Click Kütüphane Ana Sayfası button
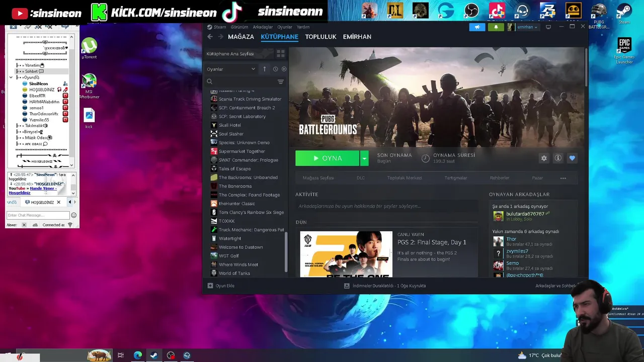This screenshot has width=644, height=362. (238, 54)
